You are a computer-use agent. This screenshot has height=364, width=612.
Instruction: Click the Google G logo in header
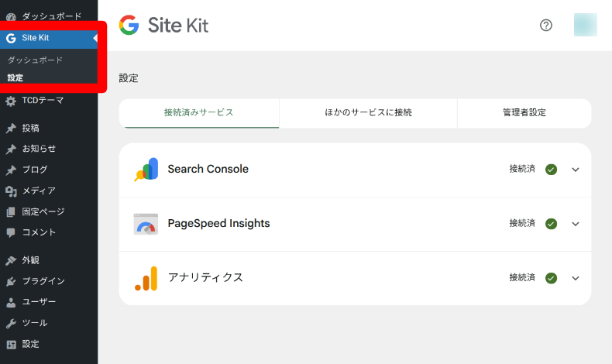pos(129,25)
